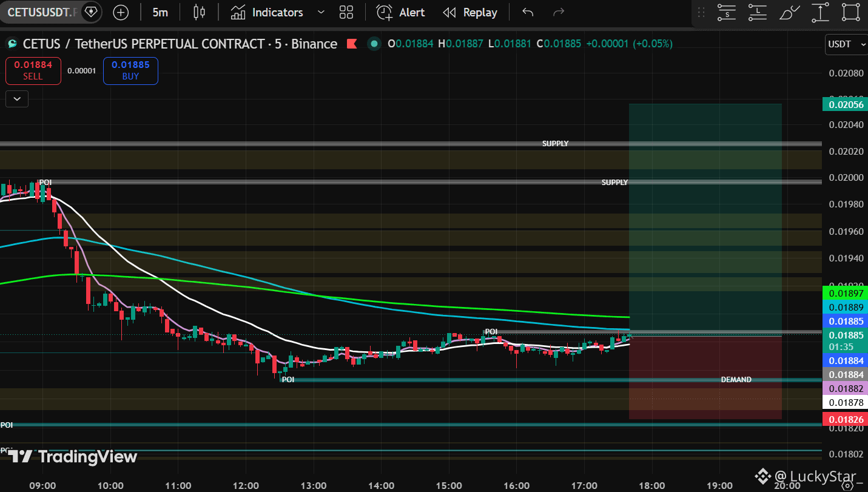Image resolution: width=868 pixels, height=492 pixels.
Task: Open the layout setup grid icon
Action: point(346,12)
